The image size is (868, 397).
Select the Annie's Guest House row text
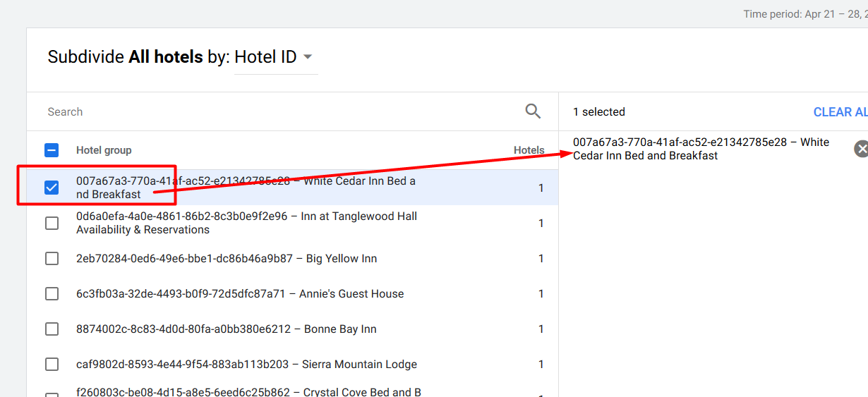click(x=240, y=293)
